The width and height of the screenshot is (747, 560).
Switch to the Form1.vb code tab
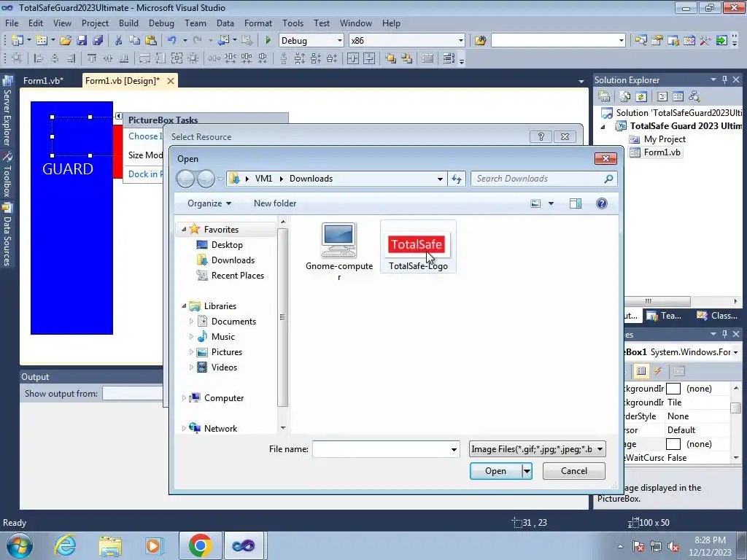point(43,80)
